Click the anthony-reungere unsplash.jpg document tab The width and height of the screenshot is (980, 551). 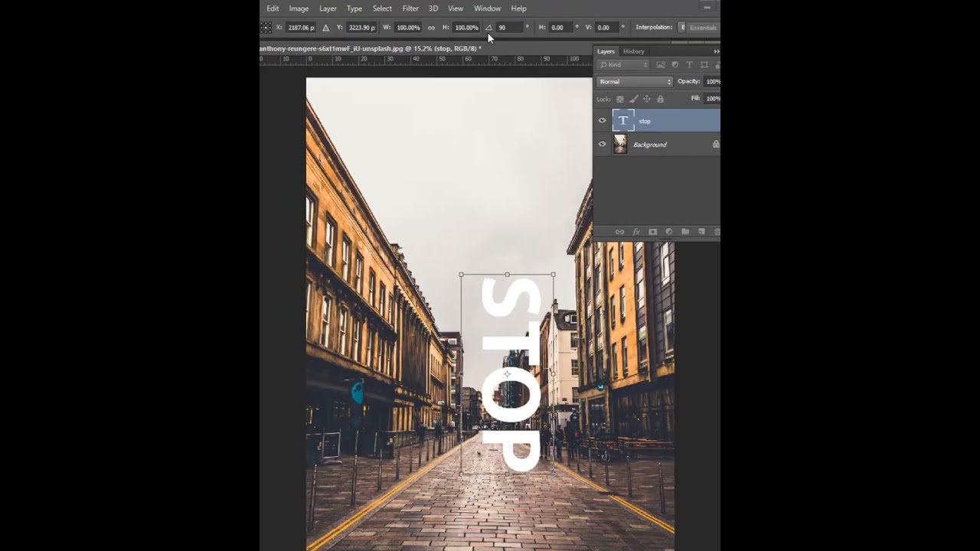[371, 48]
